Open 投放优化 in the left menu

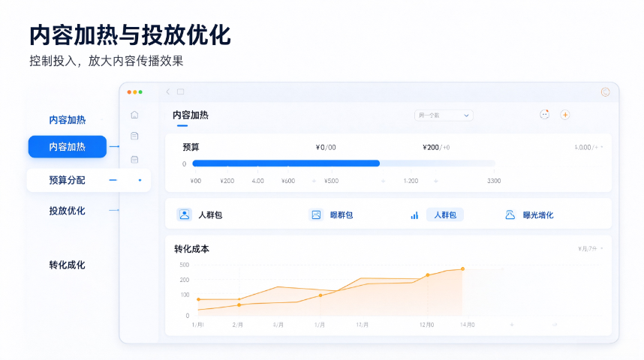click(x=67, y=211)
